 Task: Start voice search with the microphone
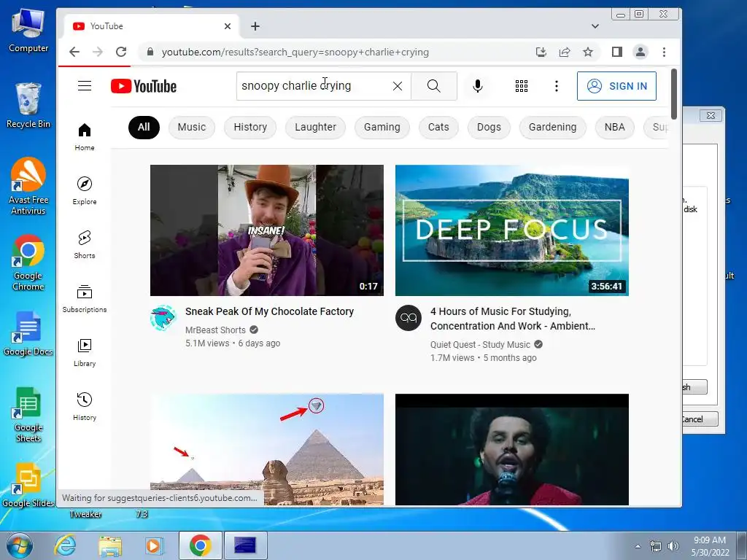[477, 86]
